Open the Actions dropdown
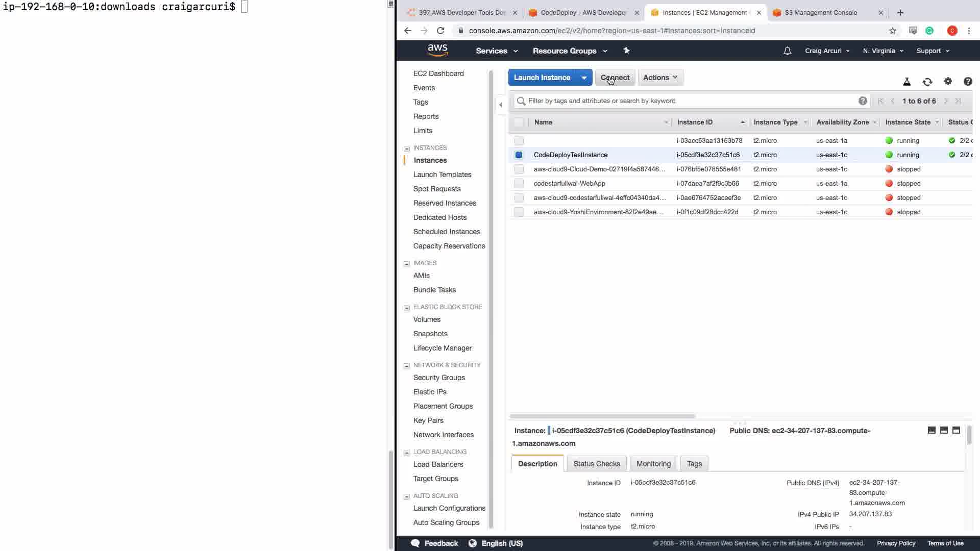The image size is (980, 551). tap(660, 78)
